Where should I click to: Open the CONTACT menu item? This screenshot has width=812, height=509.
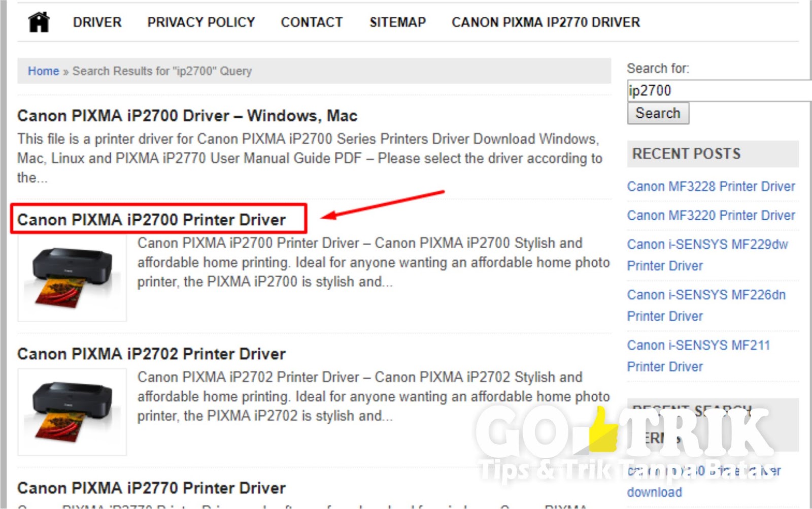312,22
